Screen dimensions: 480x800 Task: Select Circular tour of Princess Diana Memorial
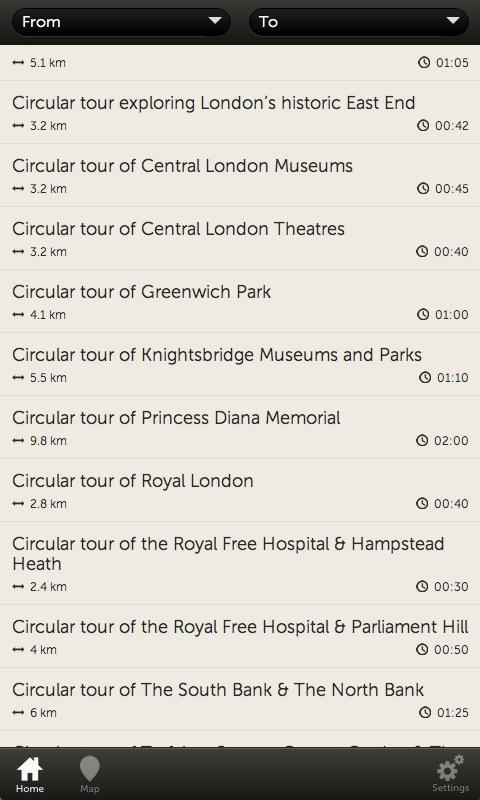coord(240,428)
